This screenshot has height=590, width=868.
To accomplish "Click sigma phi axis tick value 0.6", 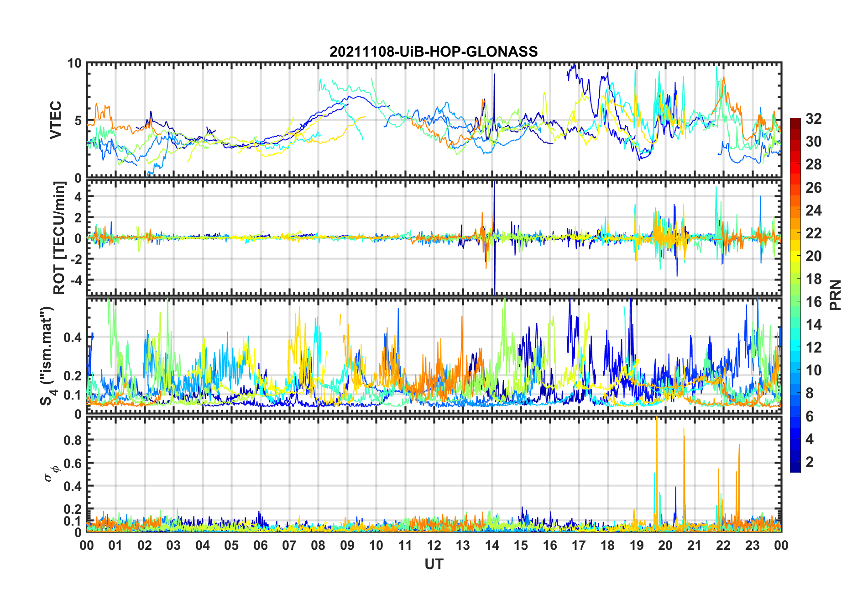I will (x=73, y=463).
